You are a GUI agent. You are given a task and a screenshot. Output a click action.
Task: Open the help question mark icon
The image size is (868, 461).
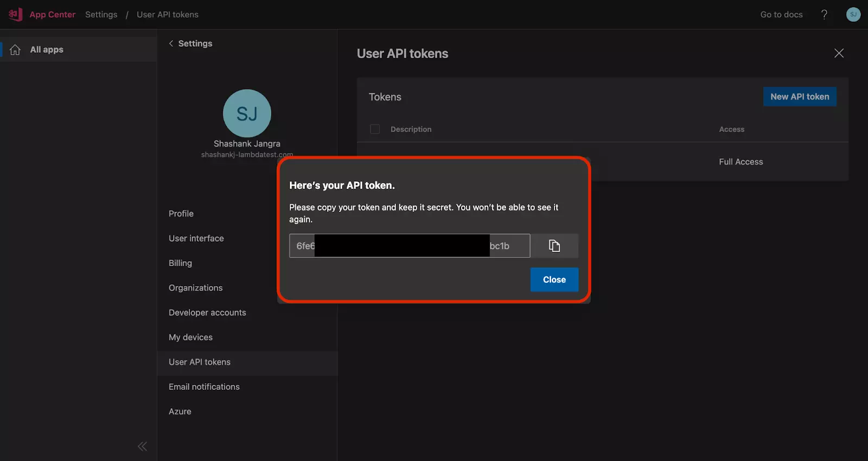point(824,15)
